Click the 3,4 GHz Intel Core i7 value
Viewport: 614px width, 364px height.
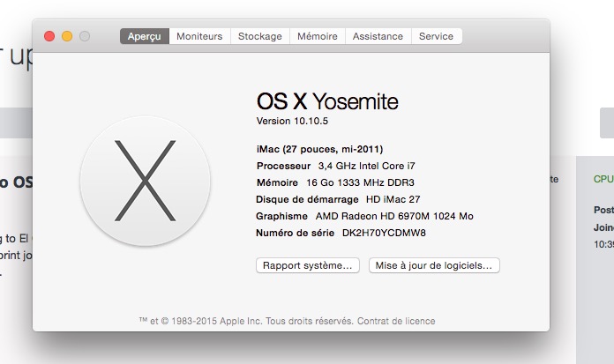[x=366, y=166]
